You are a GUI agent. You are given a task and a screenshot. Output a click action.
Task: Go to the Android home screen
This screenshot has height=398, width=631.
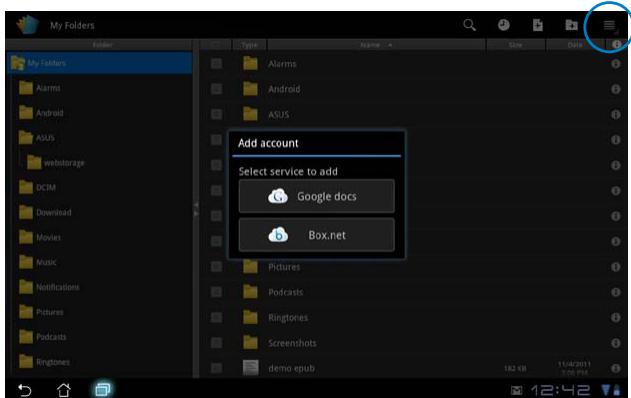pyautogui.click(x=63, y=390)
